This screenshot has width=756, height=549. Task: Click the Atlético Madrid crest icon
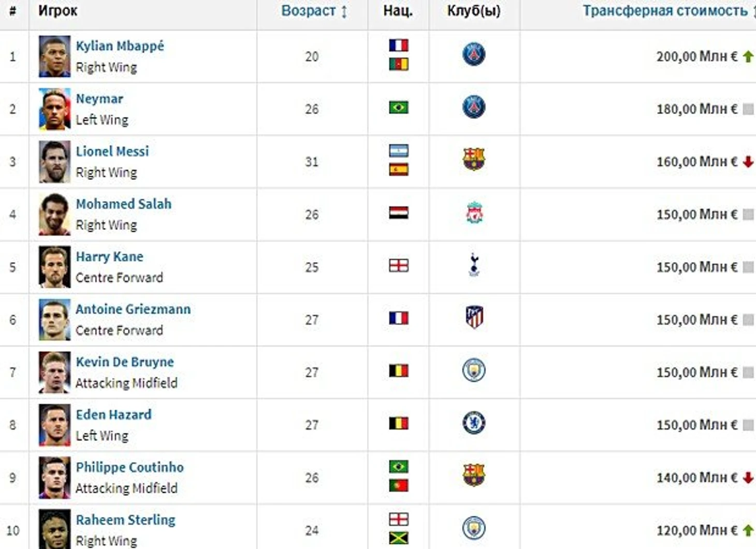pyautogui.click(x=474, y=317)
